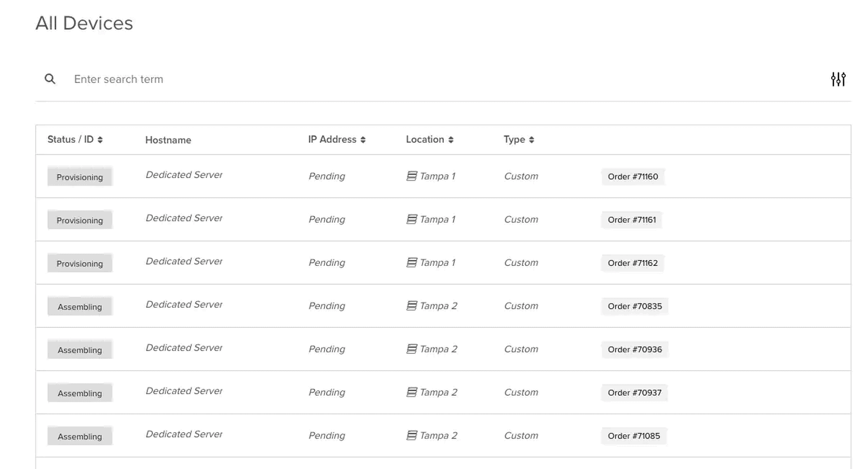
Task: Sort by the Location column
Action: (x=430, y=140)
